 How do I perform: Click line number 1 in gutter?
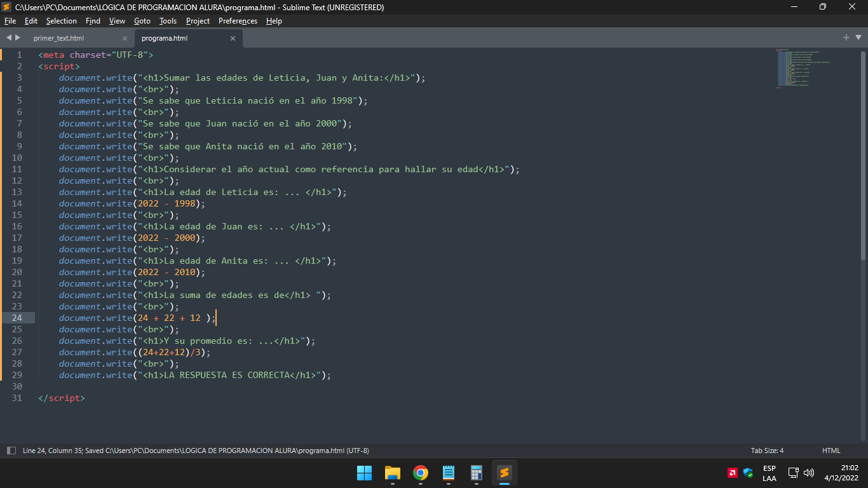[20, 55]
